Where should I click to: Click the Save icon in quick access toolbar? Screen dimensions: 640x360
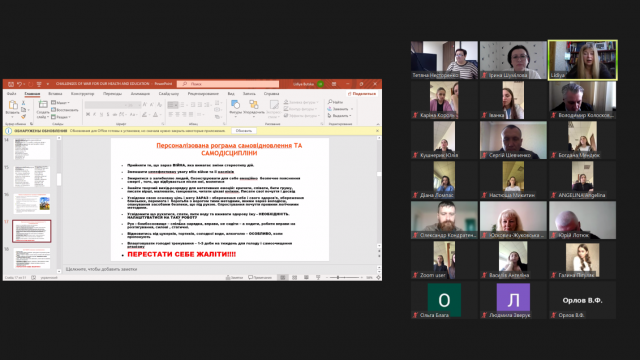tap(11, 84)
